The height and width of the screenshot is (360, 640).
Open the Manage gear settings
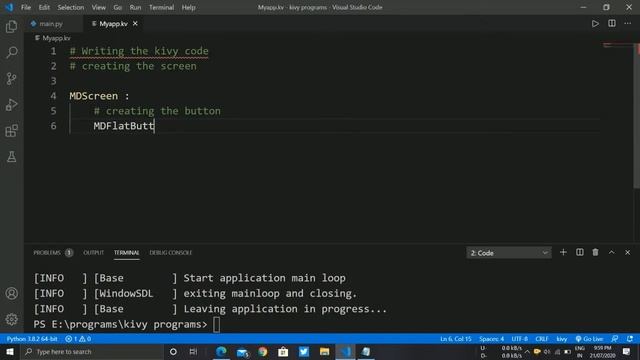point(11,319)
